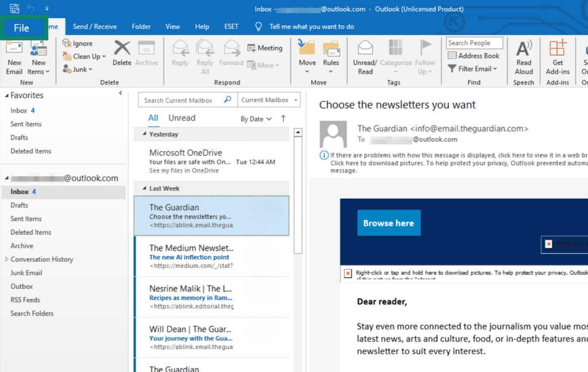Forward the selected email
The width and height of the screenshot is (588, 372).
pos(231,53)
